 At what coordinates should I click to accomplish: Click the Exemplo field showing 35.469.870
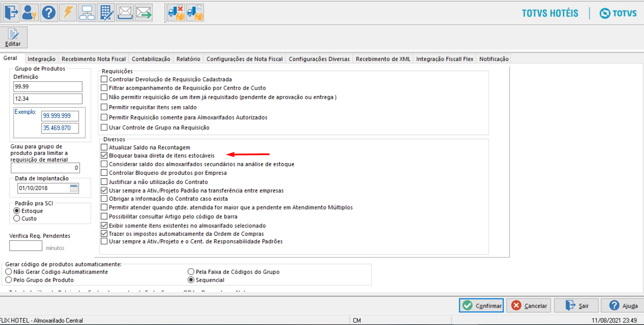[60, 128]
